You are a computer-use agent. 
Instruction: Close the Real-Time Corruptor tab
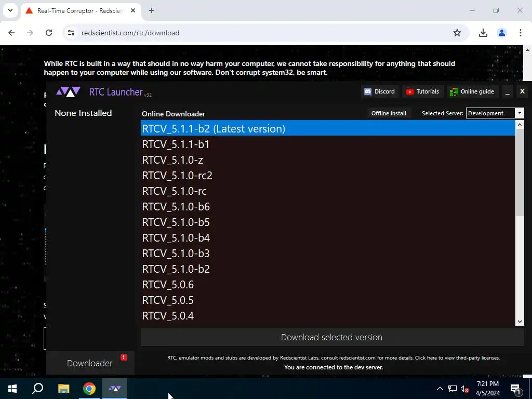click(x=133, y=10)
